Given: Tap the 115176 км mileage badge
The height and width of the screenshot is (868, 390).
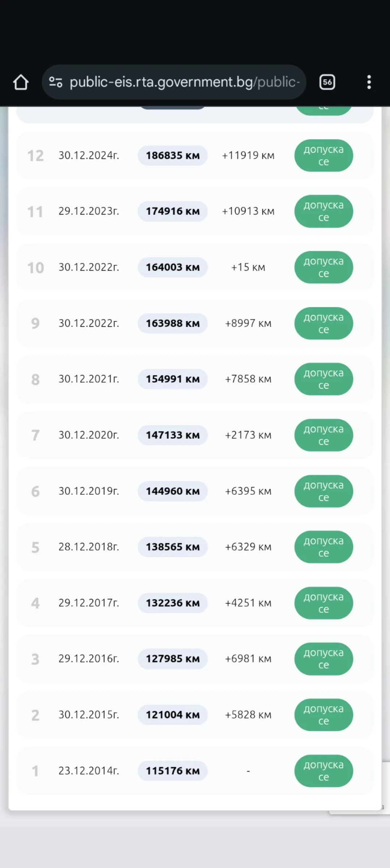Looking at the screenshot, I should pos(173,771).
